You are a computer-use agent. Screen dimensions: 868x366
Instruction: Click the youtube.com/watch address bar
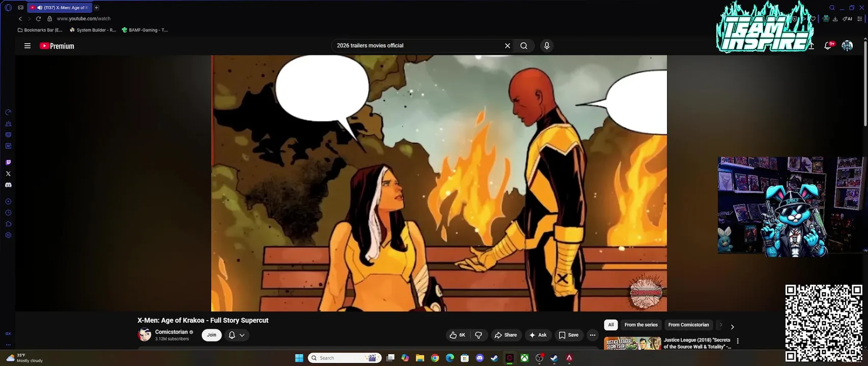point(83,19)
